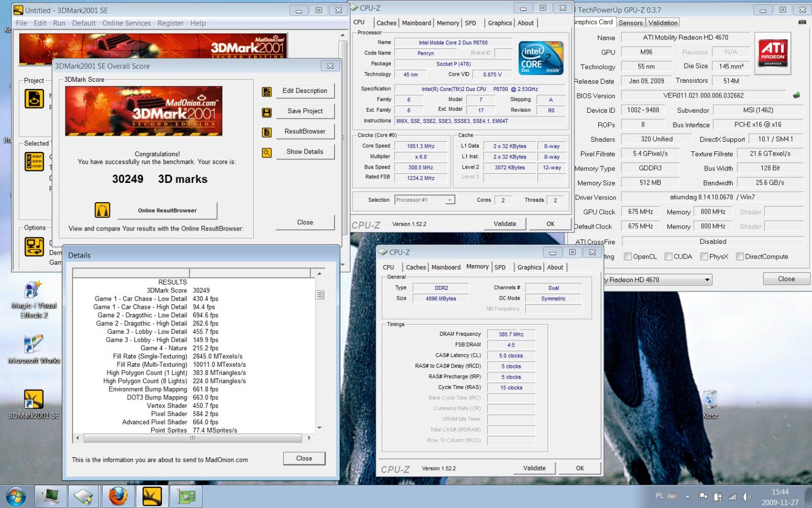
Task: Click the Edit Description button
Action: tap(305, 90)
